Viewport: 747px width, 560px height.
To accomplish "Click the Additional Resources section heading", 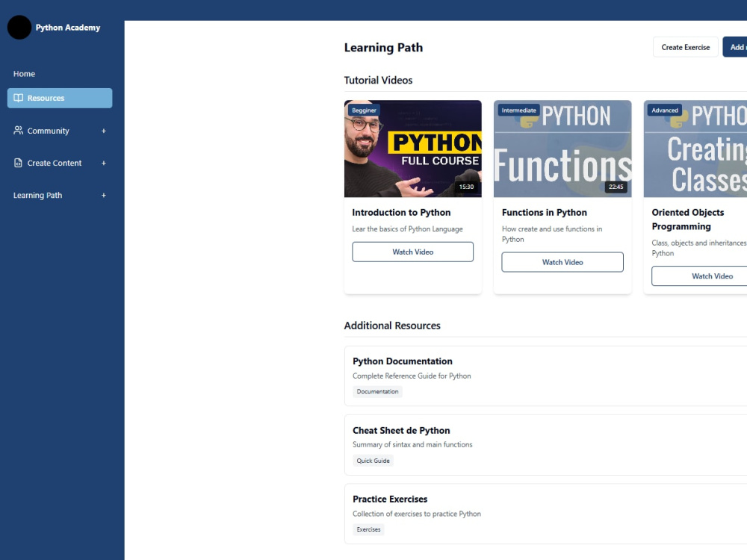I will pyautogui.click(x=392, y=326).
